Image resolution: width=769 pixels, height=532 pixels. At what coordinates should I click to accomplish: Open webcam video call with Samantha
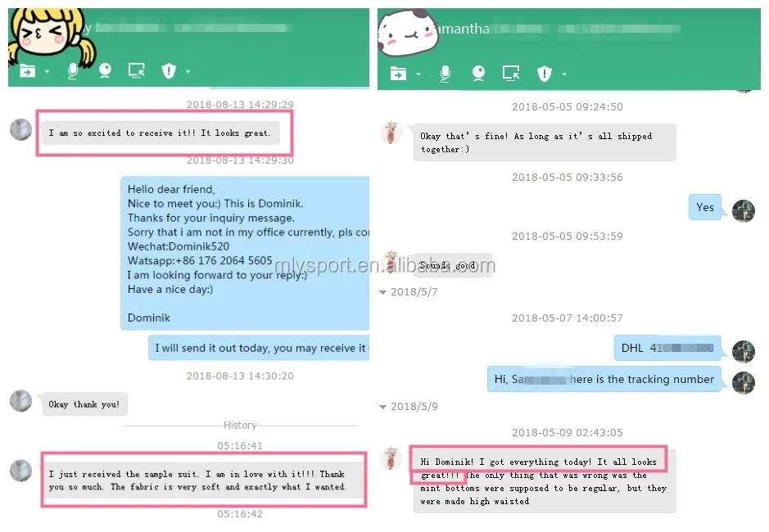(478, 74)
